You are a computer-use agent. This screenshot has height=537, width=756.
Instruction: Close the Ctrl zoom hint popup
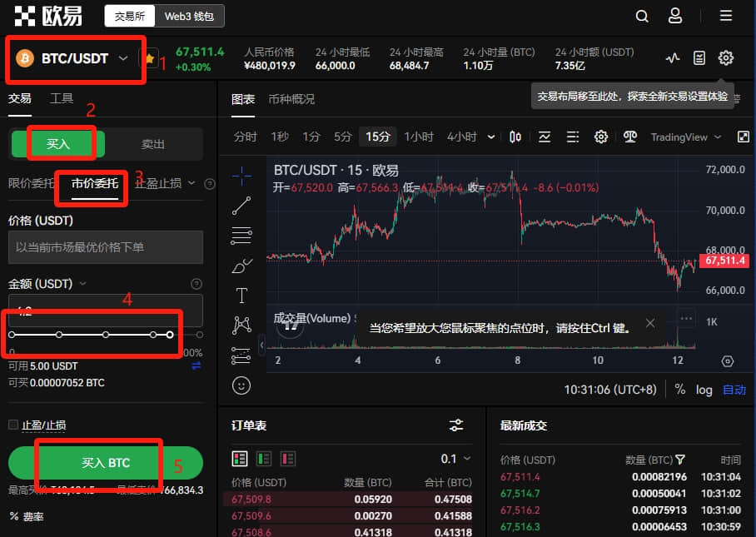pos(650,323)
